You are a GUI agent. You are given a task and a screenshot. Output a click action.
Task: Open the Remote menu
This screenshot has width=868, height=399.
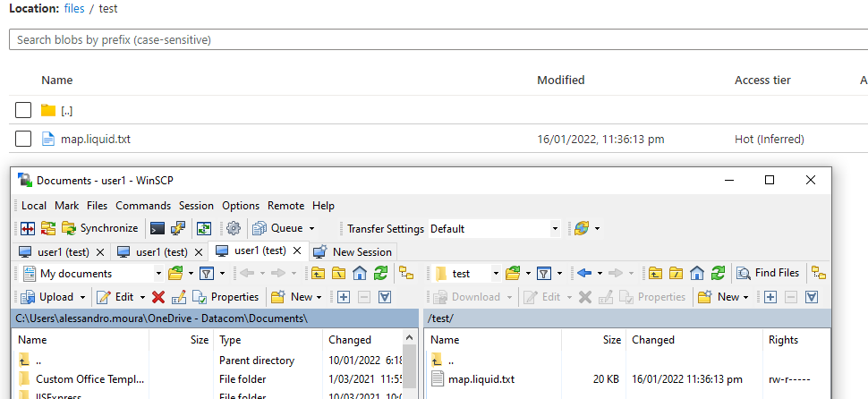tap(286, 205)
